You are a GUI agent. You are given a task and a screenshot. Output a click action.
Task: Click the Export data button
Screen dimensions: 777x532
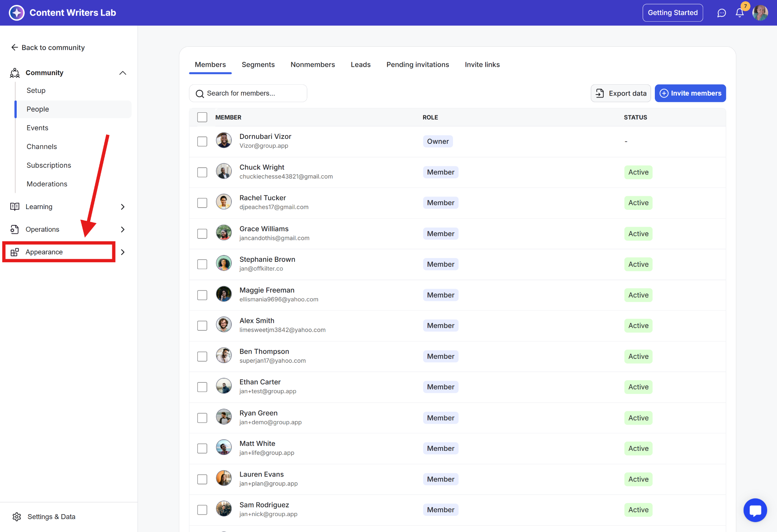(x=621, y=93)
